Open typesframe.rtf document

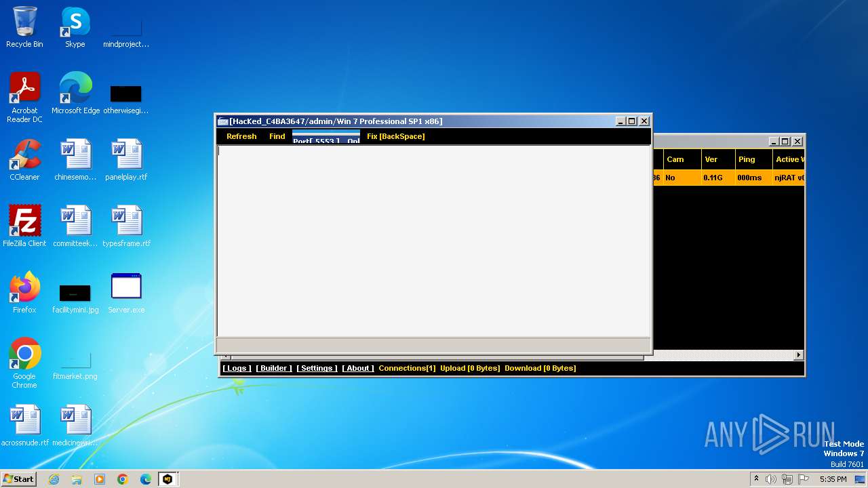[126, 226]
